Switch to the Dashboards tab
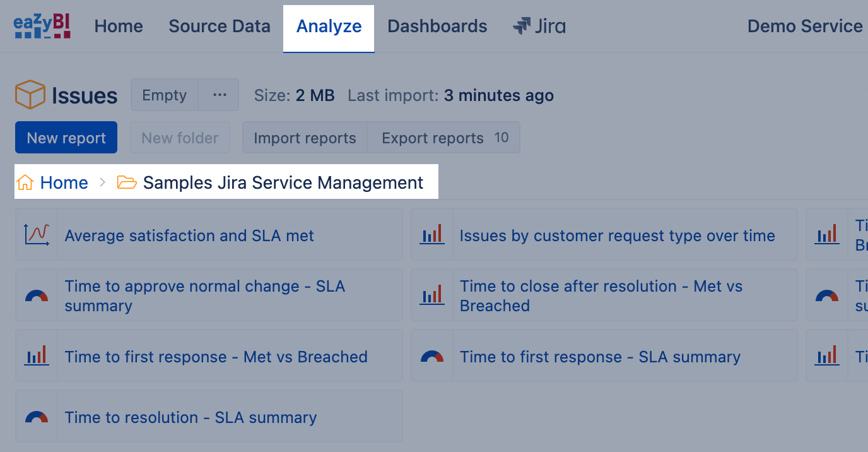 pyautogui.click(x=437, y=26)
